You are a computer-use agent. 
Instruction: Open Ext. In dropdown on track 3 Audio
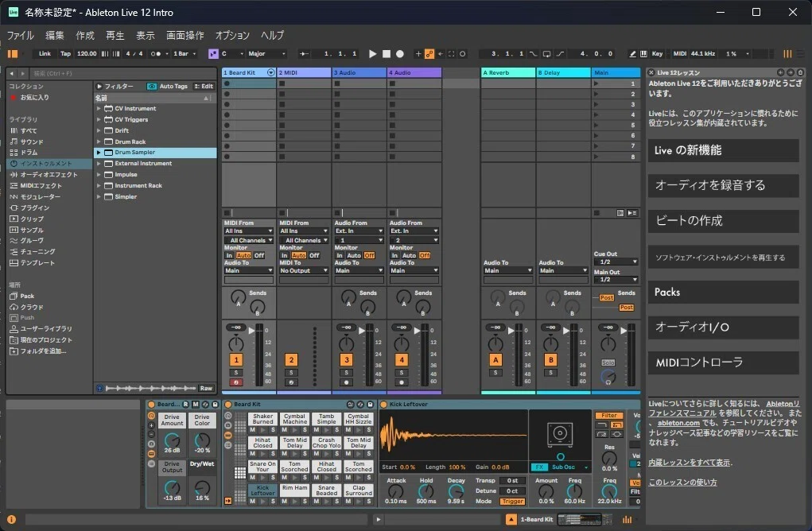pos(359,231)
